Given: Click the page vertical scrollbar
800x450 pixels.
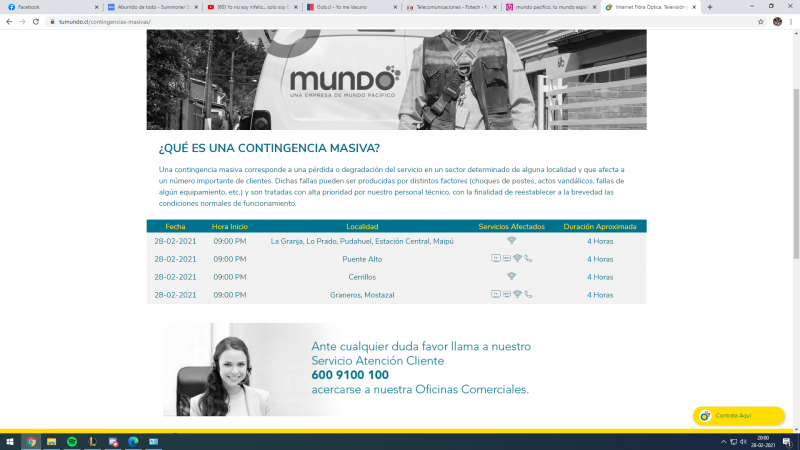Looking at the screenshot, I should (x=796, y=173).
